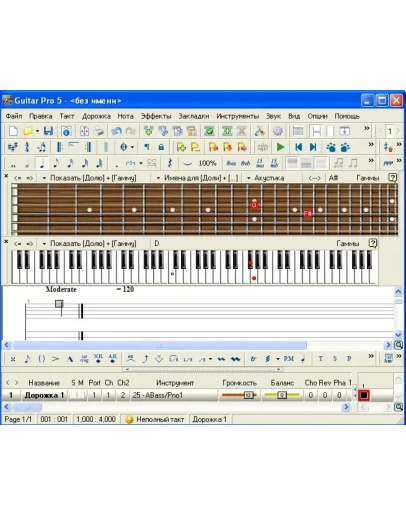Open the tuplet dropdown arrow

click(141, 163)
